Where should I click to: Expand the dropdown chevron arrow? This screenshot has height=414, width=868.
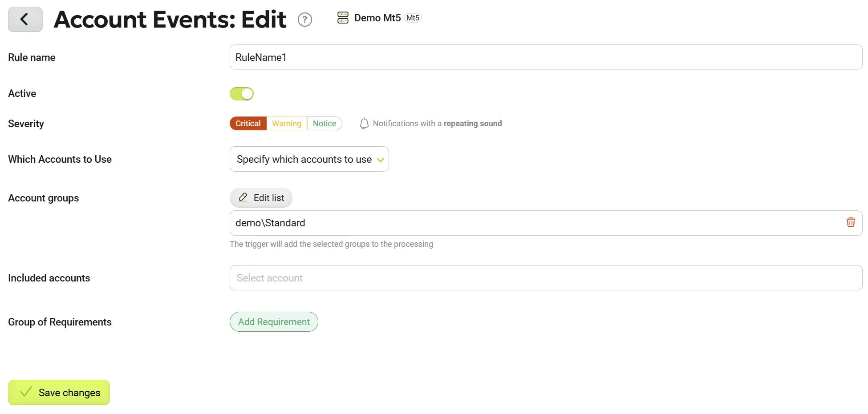[381, 160]
